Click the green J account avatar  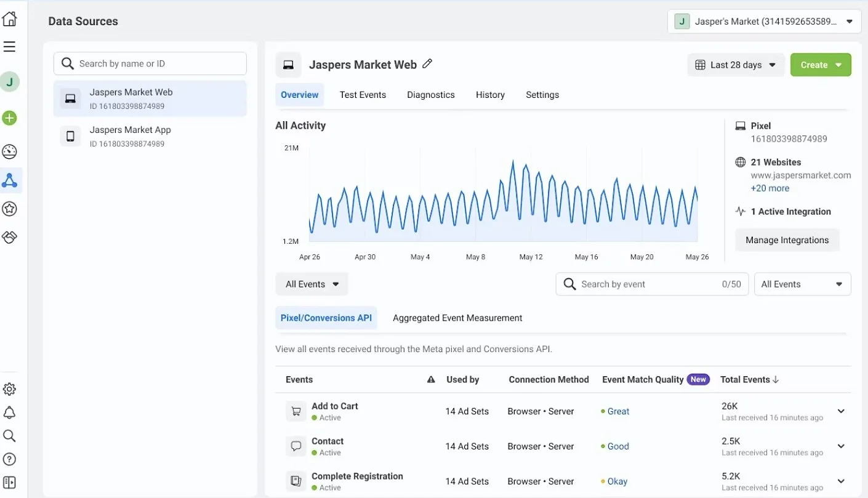pos(9,82)
